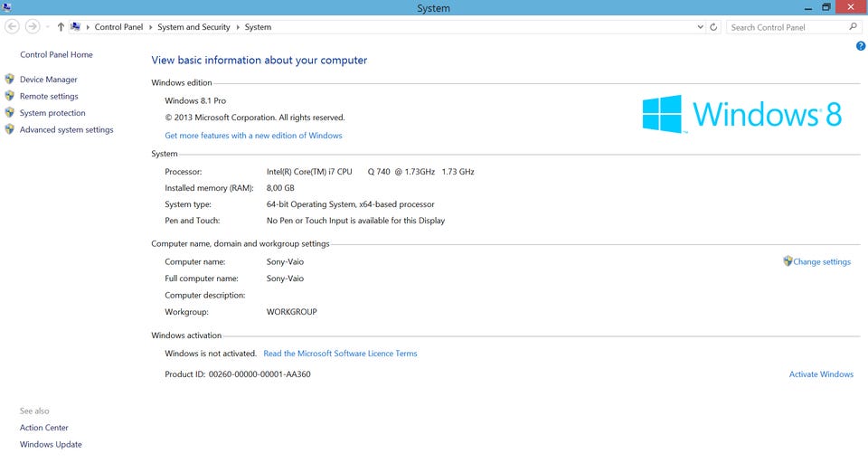Expand the arrow after Control Panel breadcrumb
This screenshot has height=463, width=868.
150,27
